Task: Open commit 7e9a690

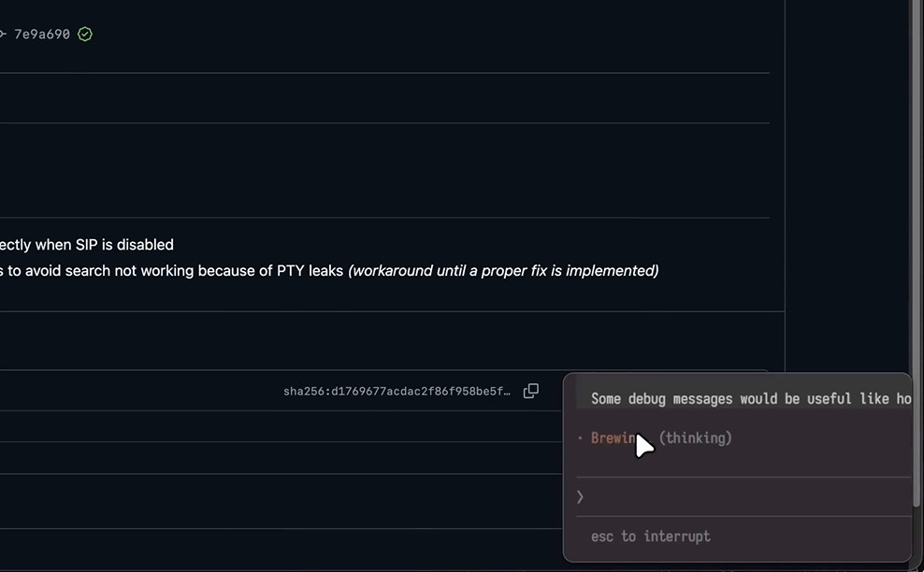Action: [41, 35]
